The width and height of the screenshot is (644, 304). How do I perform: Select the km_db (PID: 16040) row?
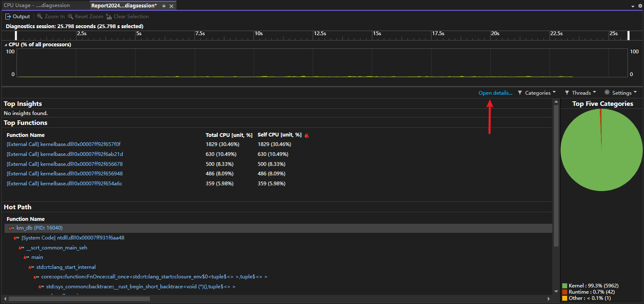pyautogui.click(x=278, y=228)
